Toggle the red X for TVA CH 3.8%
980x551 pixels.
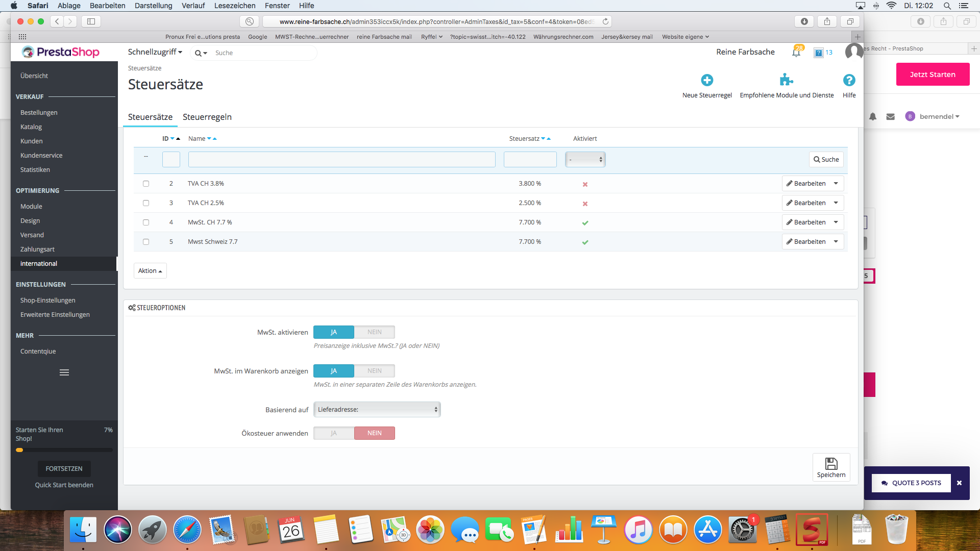pyautogui.click(x=585, y=184)
